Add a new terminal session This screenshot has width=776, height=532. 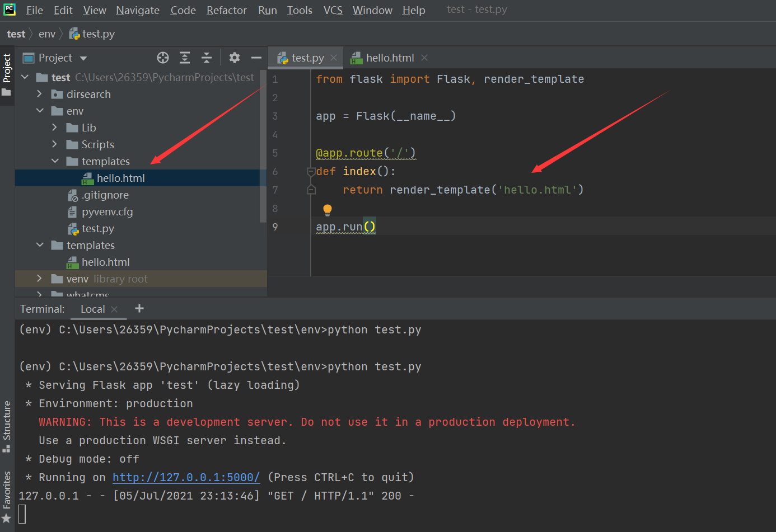[139, 308]
